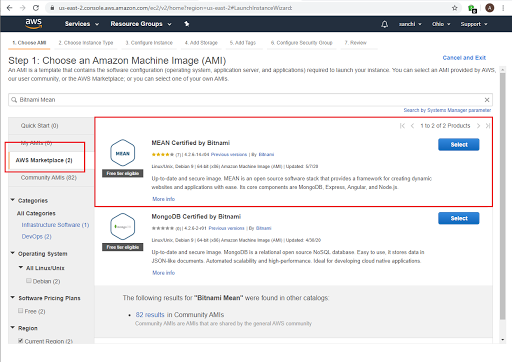Screen dimensions: 512x362
Task: Click MEAN star rating
Action: click(x=163, y=155)
